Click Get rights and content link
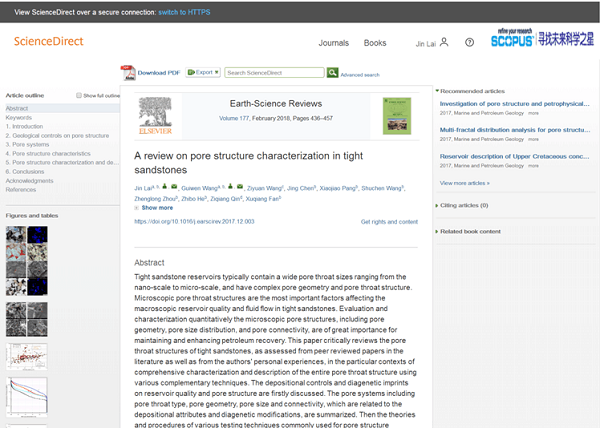600x428 pixels. (x=389, y=221)
